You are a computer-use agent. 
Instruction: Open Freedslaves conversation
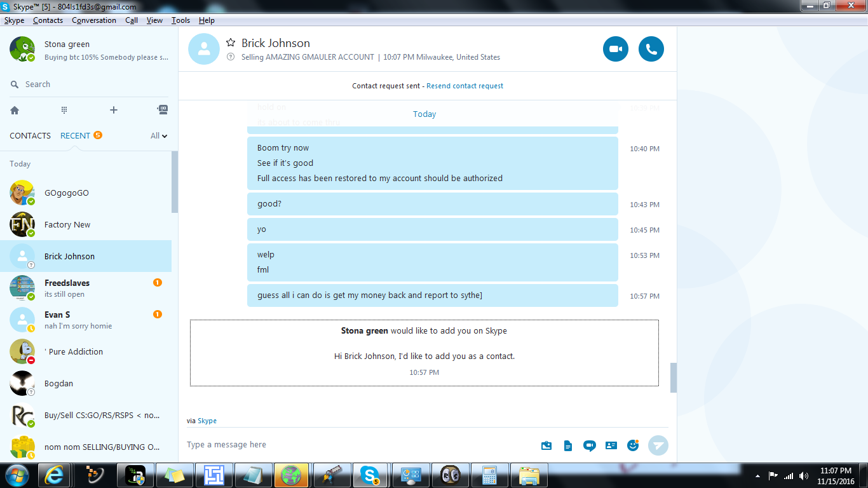pyautogui.click(x=86, y=288)
